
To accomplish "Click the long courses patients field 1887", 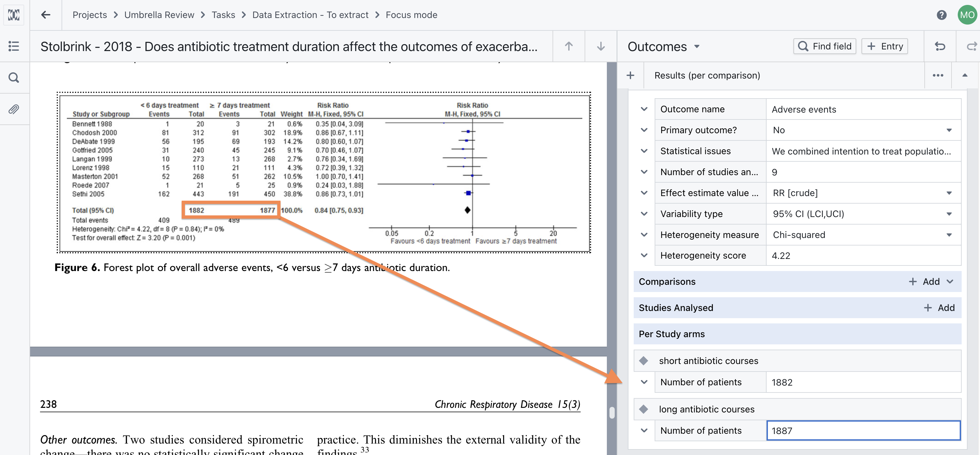I will click(x=863, y=430).
